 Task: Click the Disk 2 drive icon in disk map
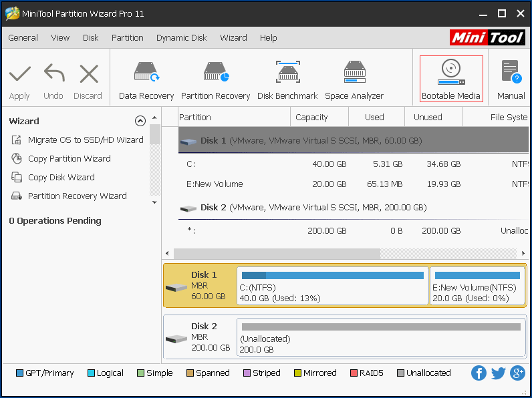point(176,339)
